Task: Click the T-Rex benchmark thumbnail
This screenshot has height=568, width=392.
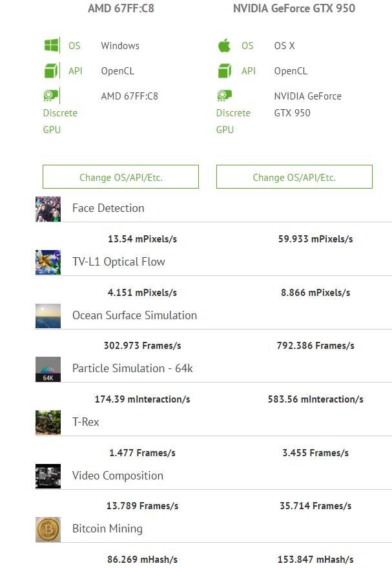Action: (48, 423)
